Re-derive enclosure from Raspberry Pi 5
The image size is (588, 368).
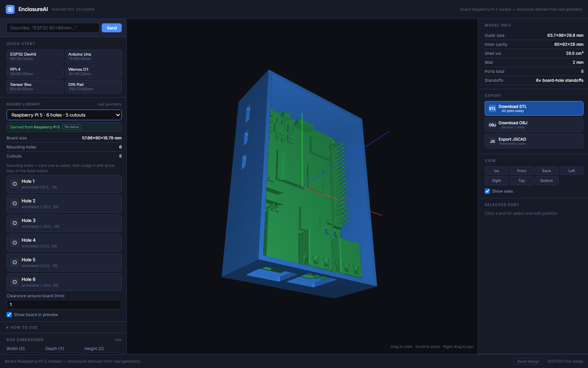(x=71, y=127)
